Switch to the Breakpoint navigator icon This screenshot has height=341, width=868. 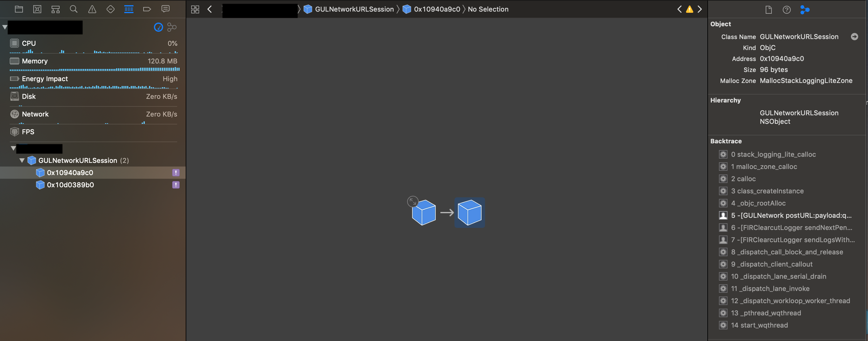[147, 9]
